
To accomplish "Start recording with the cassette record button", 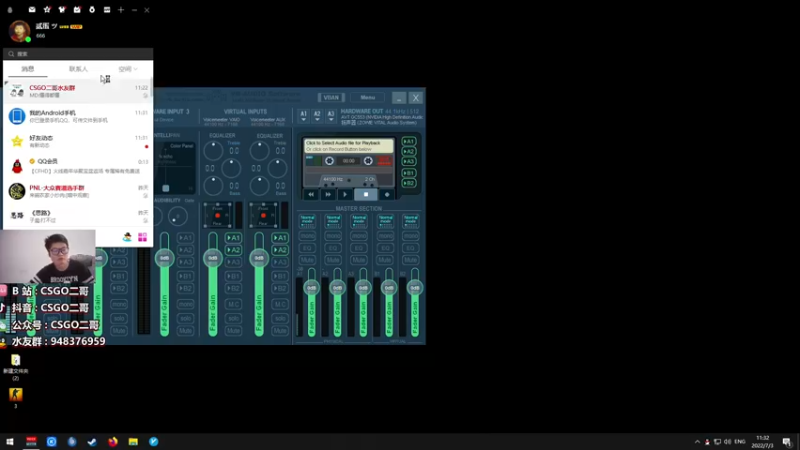I will tap(387, 194).
